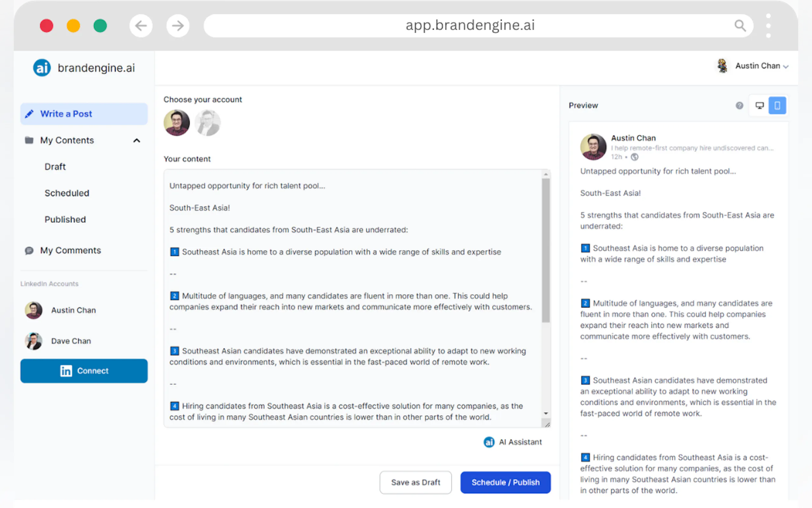Open browser three-dot menu

(x=768, y=26)
